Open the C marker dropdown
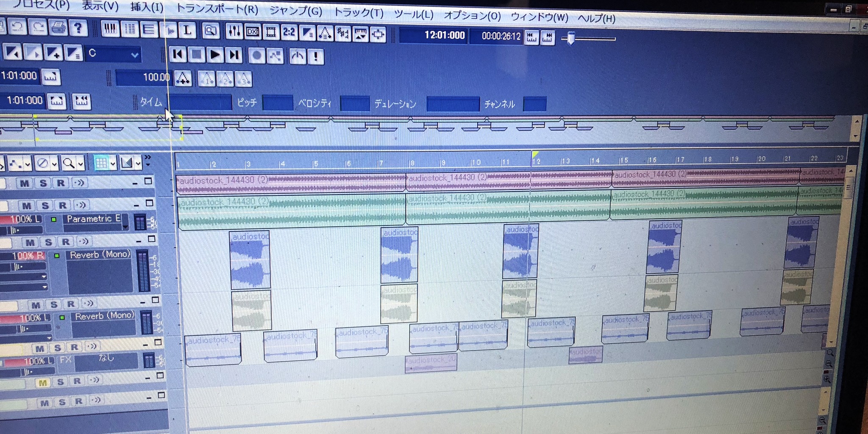This screenshot has height=434, width=868. [x=135, y=55]
